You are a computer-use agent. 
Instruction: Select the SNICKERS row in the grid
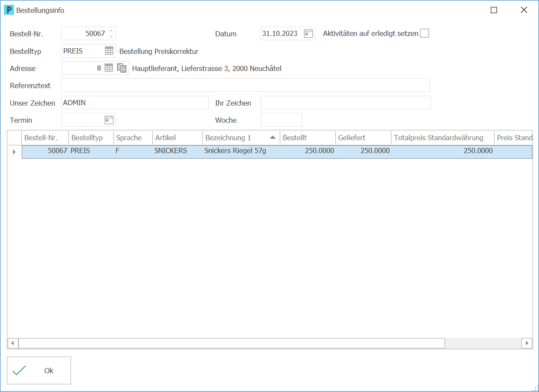[277, 152]
